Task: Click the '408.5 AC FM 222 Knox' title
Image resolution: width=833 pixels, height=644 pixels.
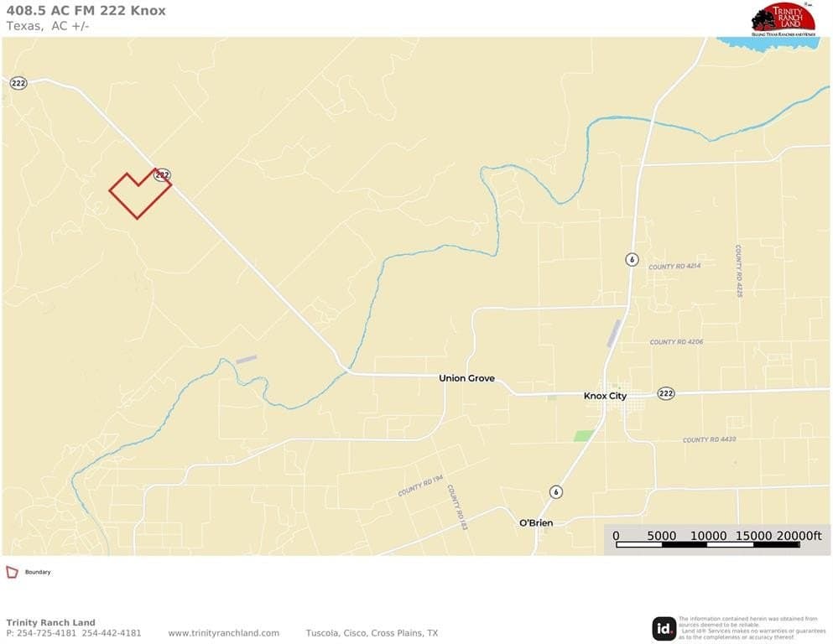Action: 86,11
